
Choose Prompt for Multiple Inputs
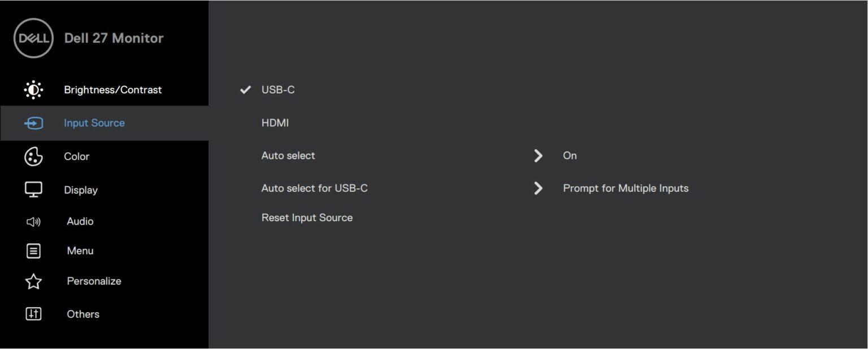[x=625, y=188]
